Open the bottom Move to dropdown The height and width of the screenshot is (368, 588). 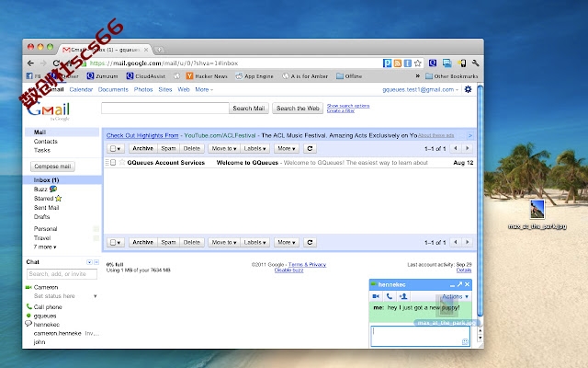click(x=224, y=242)
